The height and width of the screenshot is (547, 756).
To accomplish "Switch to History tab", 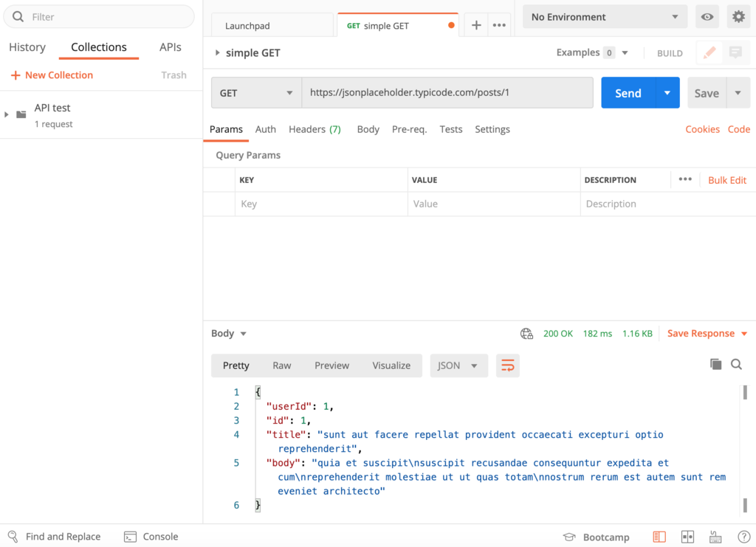I will [27, 47].
